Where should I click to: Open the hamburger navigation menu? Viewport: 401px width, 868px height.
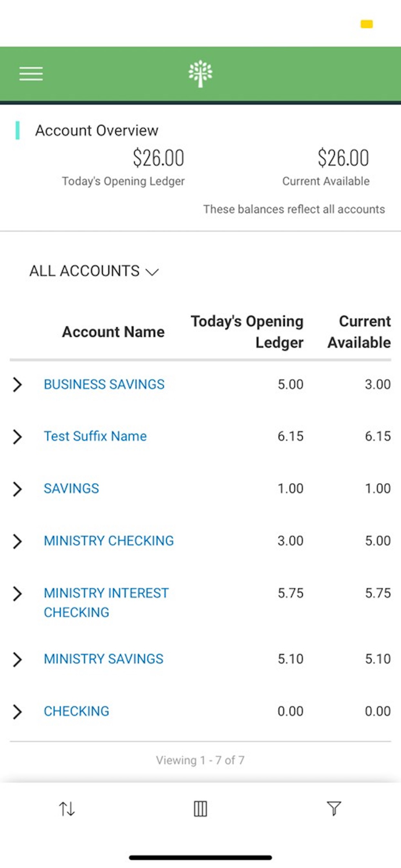pos(31,73)
